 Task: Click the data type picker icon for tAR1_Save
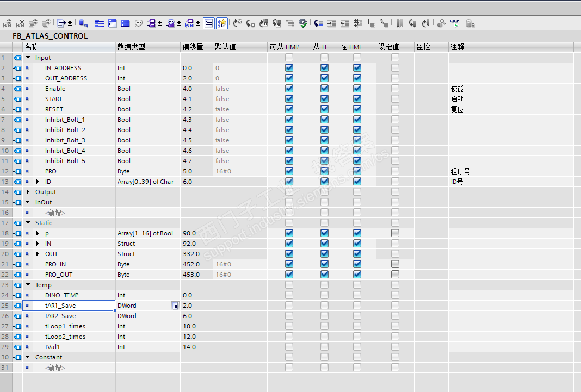point(175,306)
